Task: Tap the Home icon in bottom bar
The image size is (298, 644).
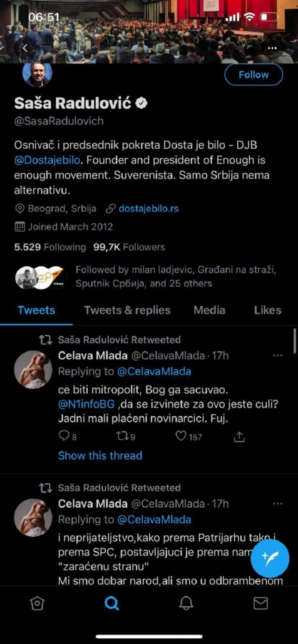Action: pos(37,603)
